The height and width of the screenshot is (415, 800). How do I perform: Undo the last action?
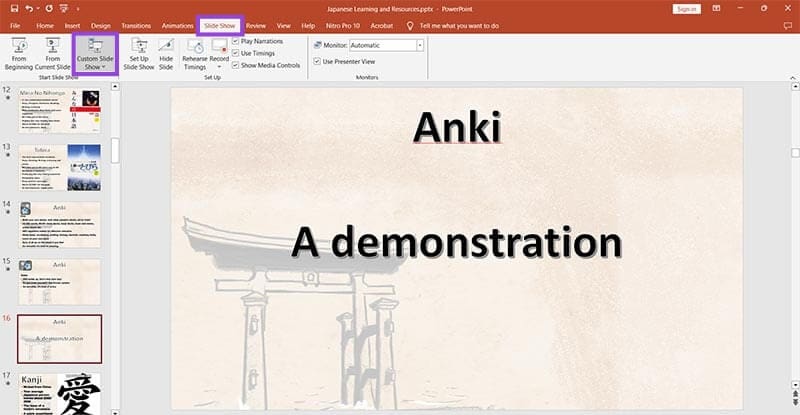click(29, 9)
